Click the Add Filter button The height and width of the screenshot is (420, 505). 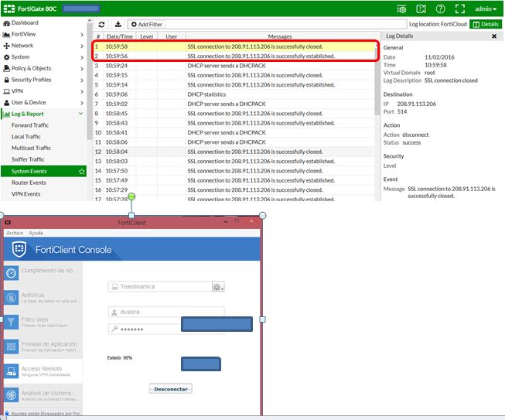coord(146,25)
